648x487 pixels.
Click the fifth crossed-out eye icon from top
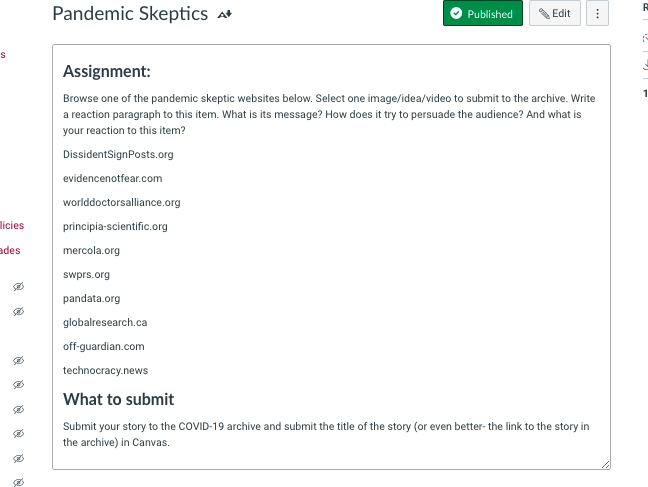pyautogui.click(x=18, y=410)
